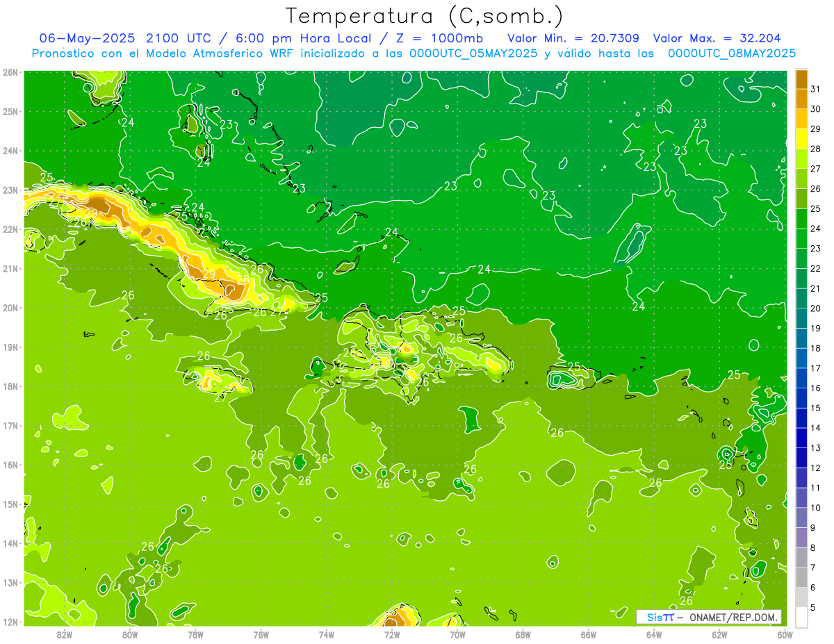Image resolution: width=834 pixels, height=644 pixels.
Task: Click the latitude axis label "18N"
Action: pyautogui.click(x=10, y=386)
